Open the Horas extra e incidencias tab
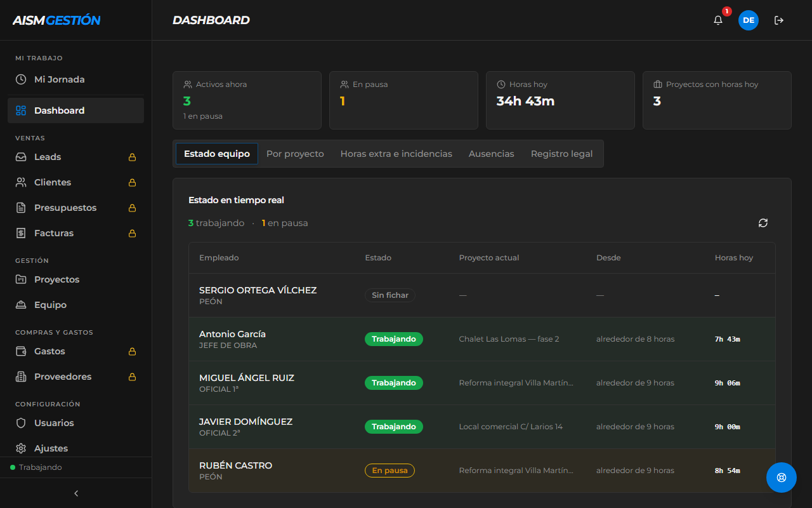This screenshot has width=812, height=508. 396,154
